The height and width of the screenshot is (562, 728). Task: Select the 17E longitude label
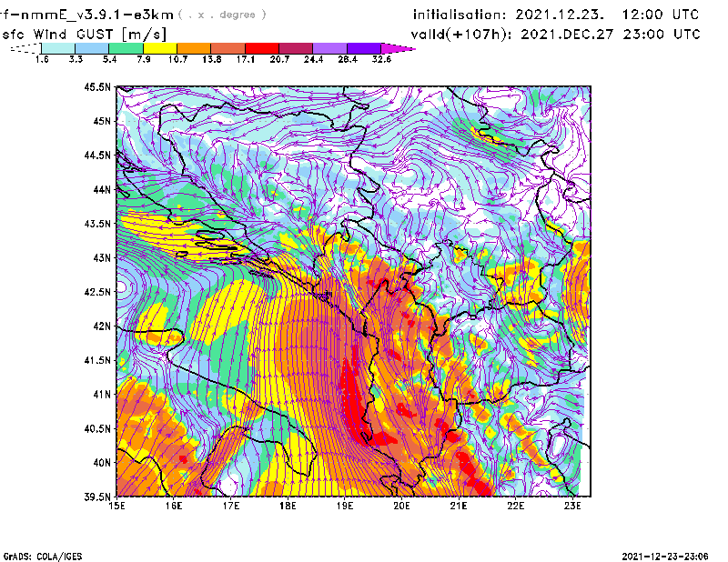231,506
